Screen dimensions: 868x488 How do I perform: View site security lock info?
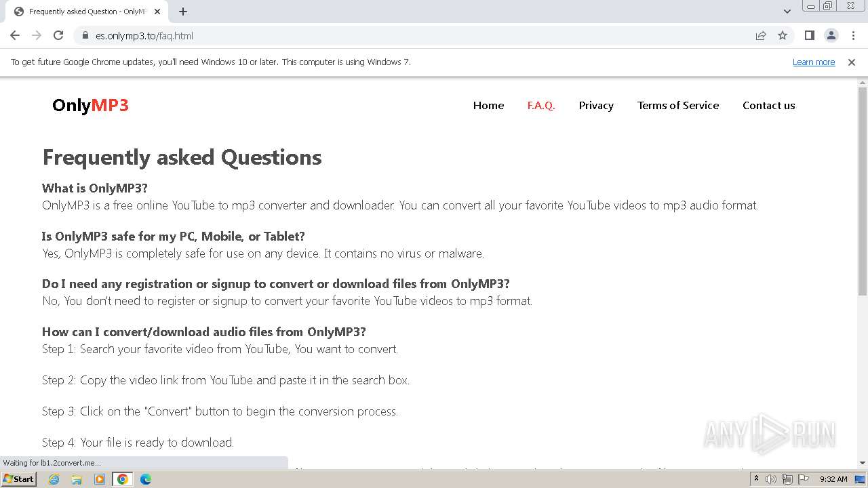click(x=85, y=35)
